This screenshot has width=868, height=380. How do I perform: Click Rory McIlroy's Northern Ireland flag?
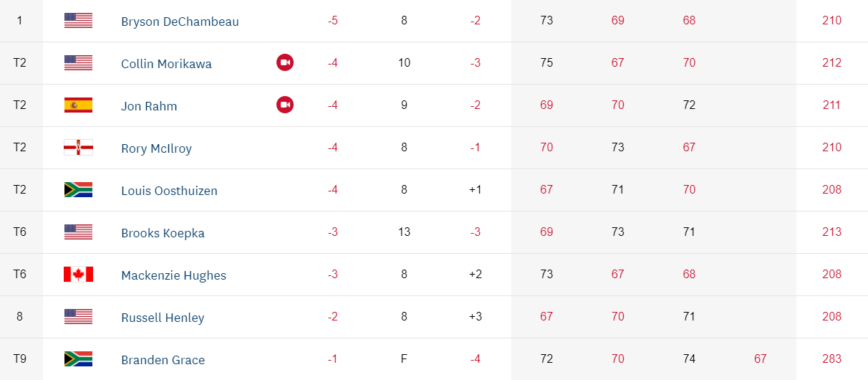78,148
